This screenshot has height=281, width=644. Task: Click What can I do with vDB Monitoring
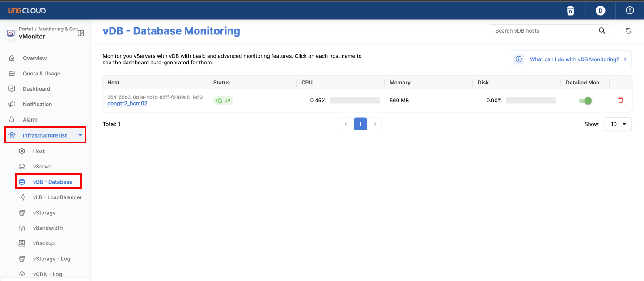tap(574, 59)
